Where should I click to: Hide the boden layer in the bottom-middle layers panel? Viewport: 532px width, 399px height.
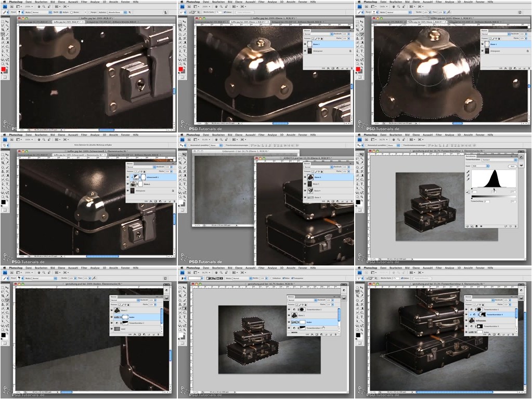point(289,322)
